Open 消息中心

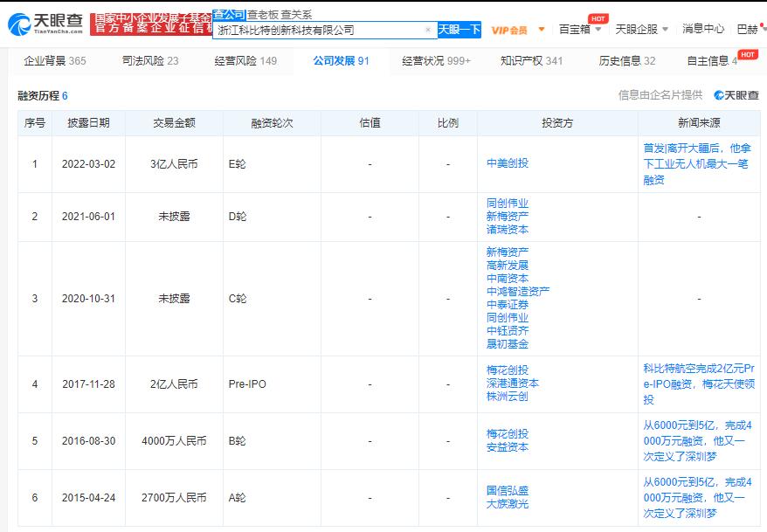tap(703, 29)
